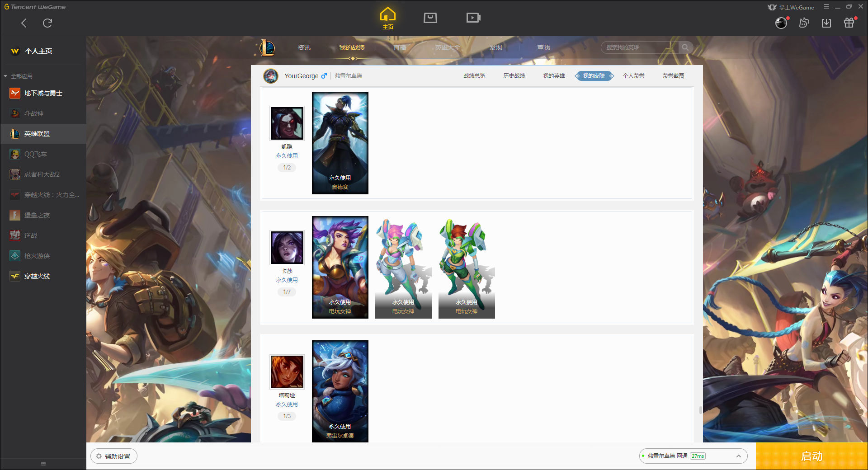This screenshot has height=470, width=868.
Task: Select 斗战神 game
Action: pyautogui.click(x=43, y=113)
